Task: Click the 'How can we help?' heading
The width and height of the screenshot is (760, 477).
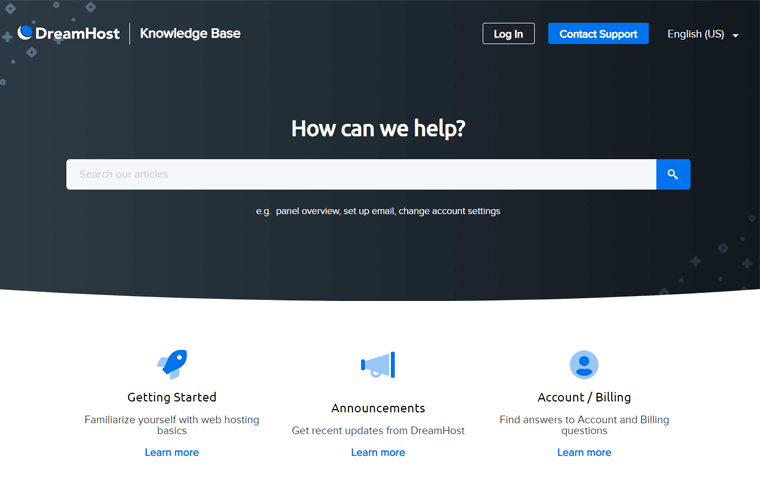Action: [378, 128]
